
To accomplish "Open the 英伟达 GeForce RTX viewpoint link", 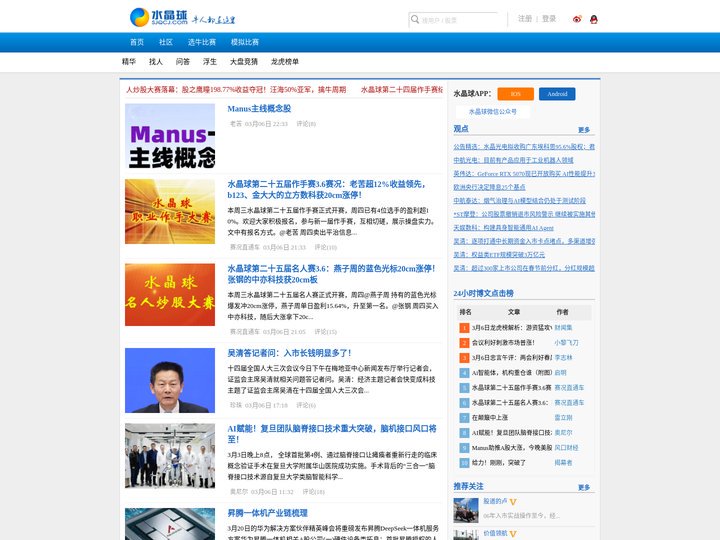I will [524, 174].
